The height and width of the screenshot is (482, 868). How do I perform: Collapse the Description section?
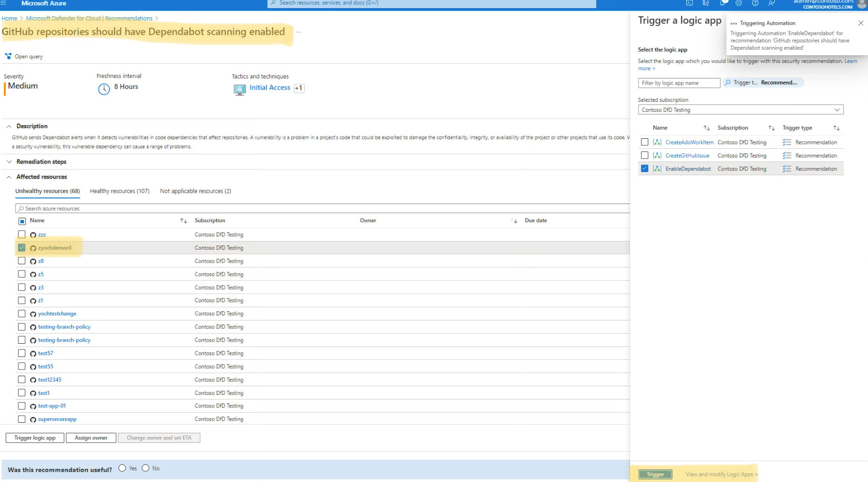click(x=9, y=127)
